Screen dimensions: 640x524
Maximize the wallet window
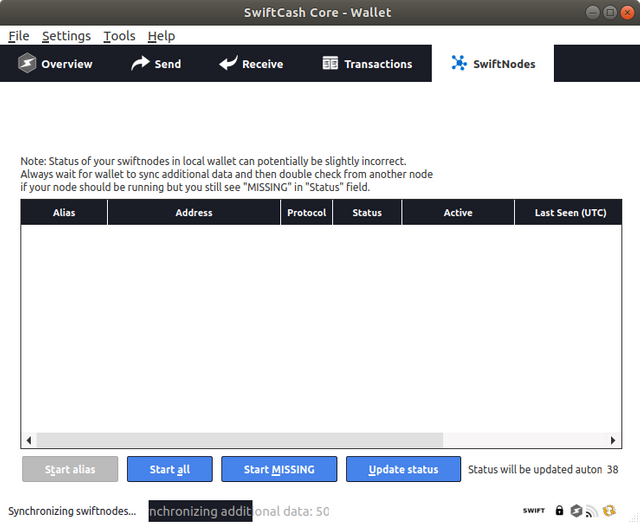(x=610, y=13)
